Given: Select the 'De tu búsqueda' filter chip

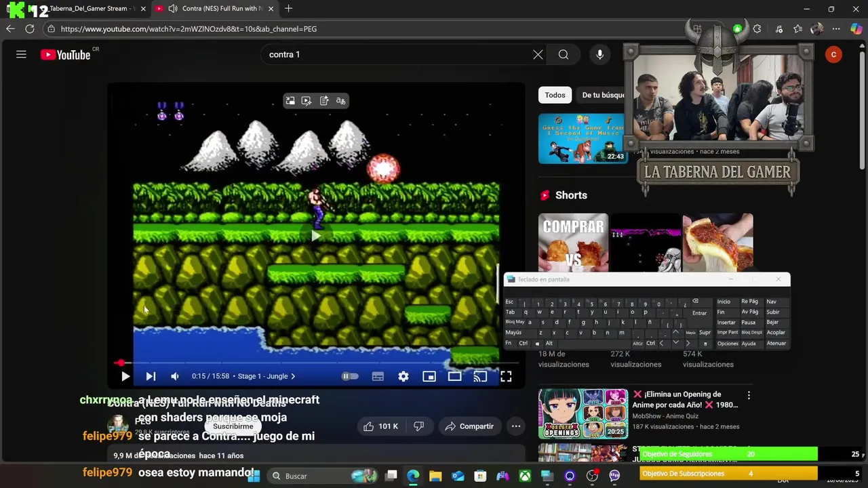Looking at the screenshot, I should pyautogui.click(x=602, y=95).
